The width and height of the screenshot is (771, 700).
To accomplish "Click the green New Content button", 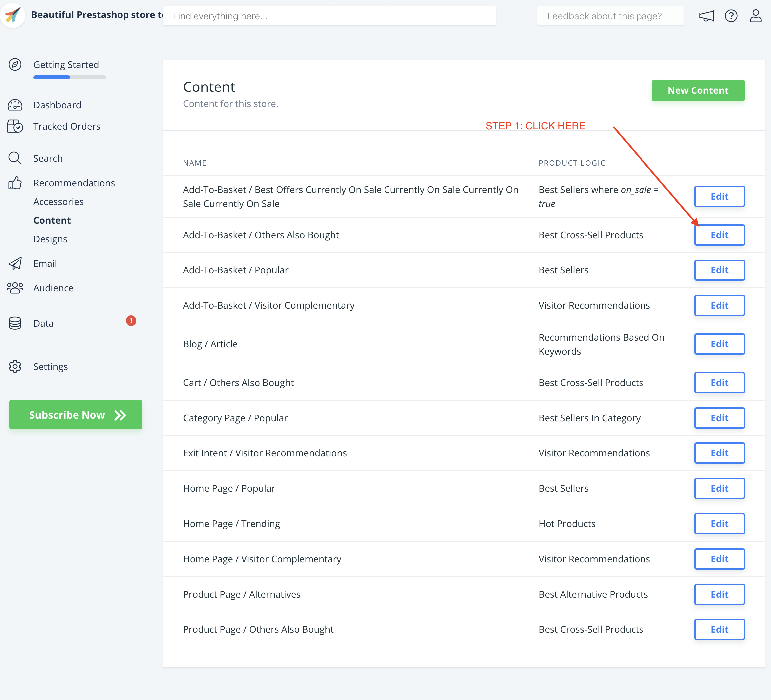I will pyautogui.click(x=698, y=90).
